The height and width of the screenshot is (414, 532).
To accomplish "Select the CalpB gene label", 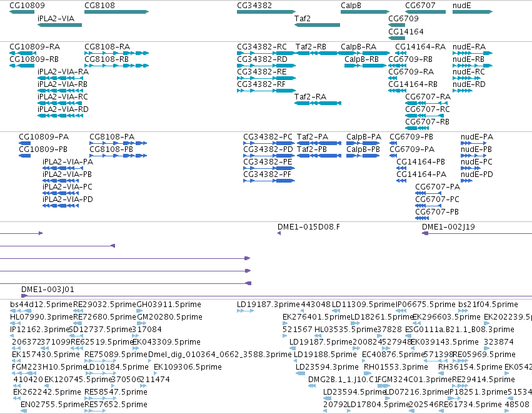I will tap(351, 6).
